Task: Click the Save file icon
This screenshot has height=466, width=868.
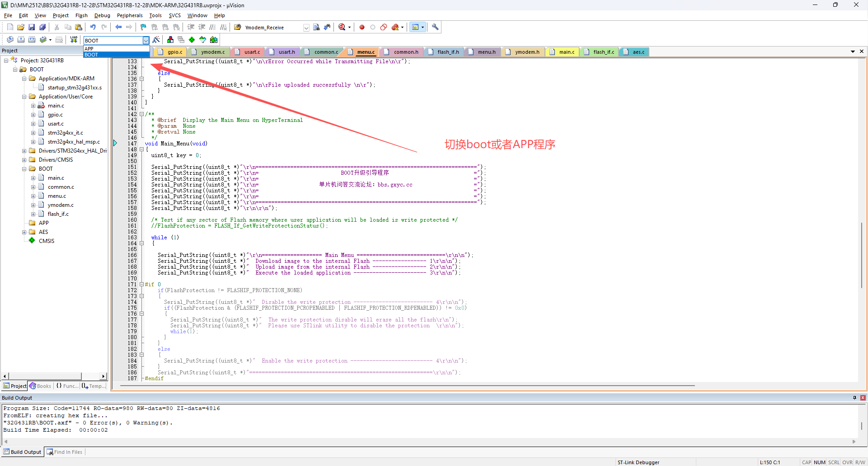Action: pos(32,27)
